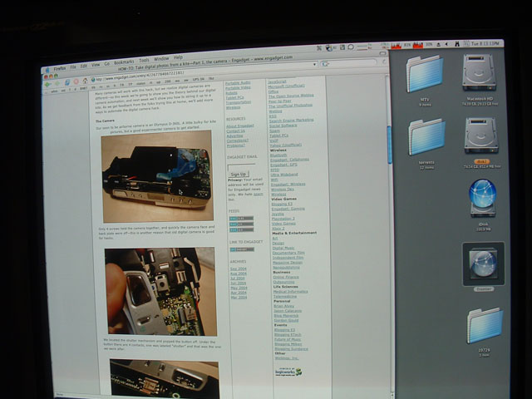Click the selected globe desktop icon

[x=483, y=264]
